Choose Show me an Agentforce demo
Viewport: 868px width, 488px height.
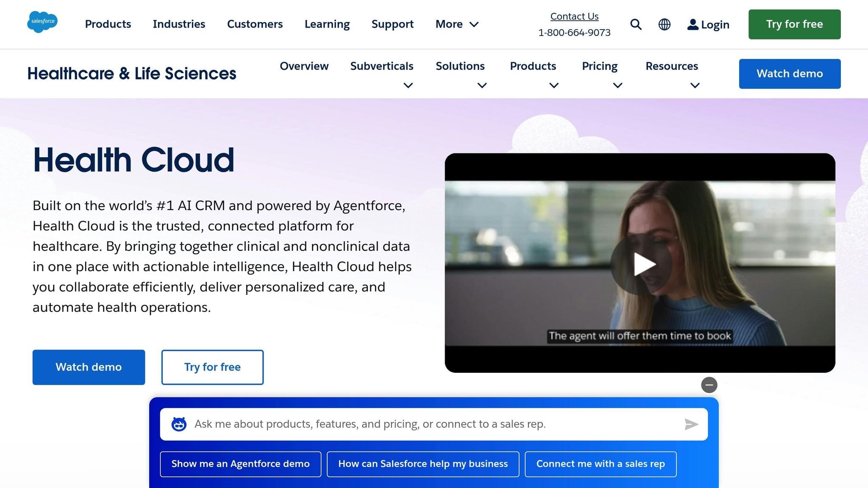(x=240, y=464)
